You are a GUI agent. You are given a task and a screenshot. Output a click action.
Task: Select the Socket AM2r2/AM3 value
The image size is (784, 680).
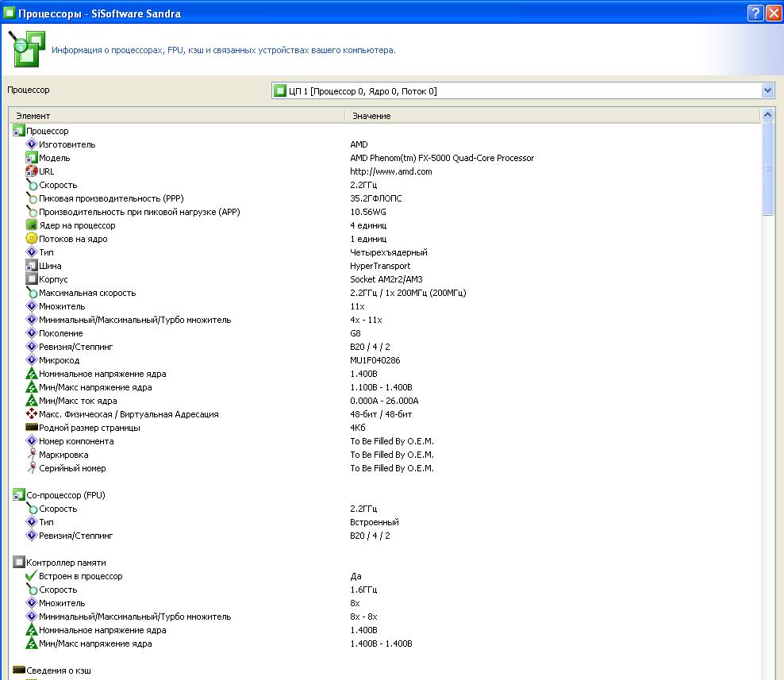tap(386, 279)
